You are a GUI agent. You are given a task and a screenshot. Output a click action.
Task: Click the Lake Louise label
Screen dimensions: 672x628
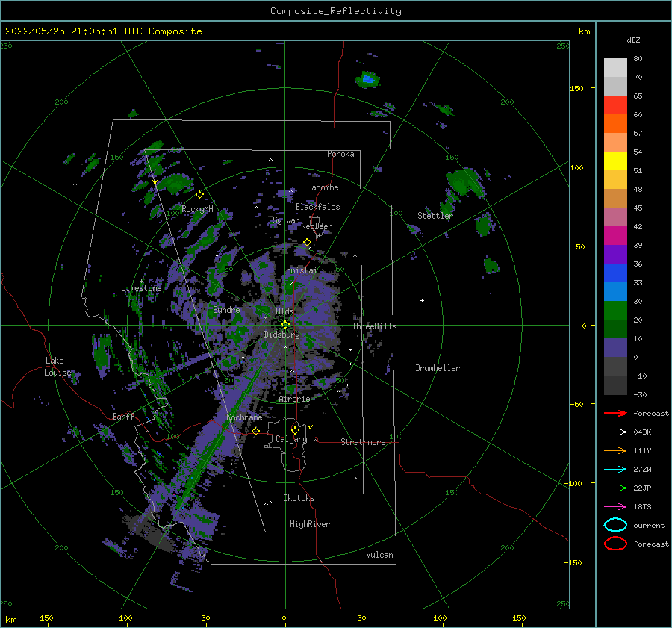(57, 367)
